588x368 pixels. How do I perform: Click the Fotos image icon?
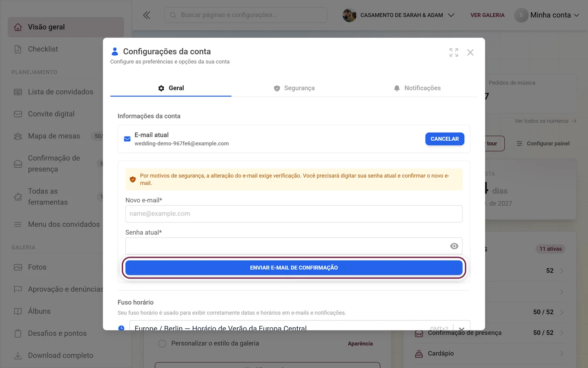pos(18,267)
